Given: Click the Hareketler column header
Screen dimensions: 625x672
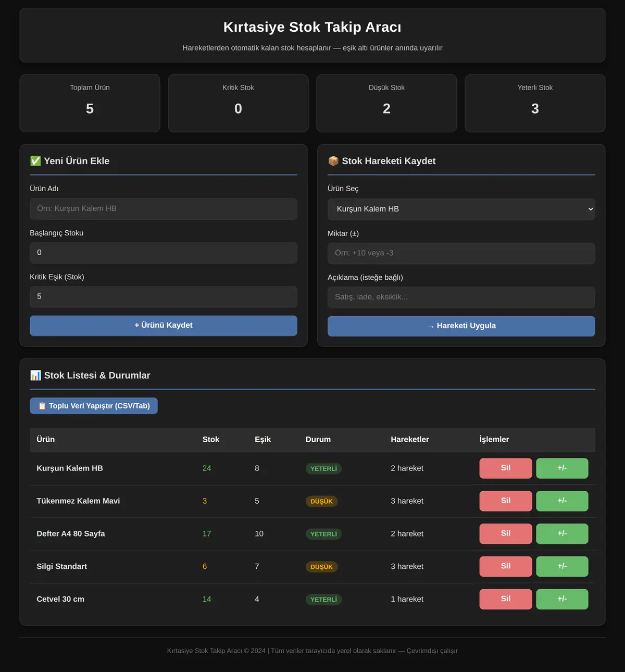Looking at the screenshot, I should (x=410, y=440).
